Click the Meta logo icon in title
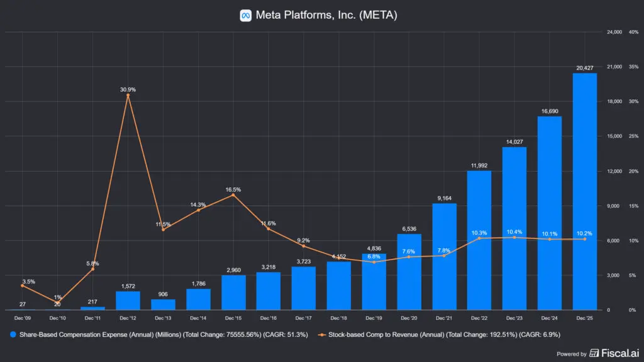Screen dimensions: 644x362 pyautogui.click(x=246, y=15)
